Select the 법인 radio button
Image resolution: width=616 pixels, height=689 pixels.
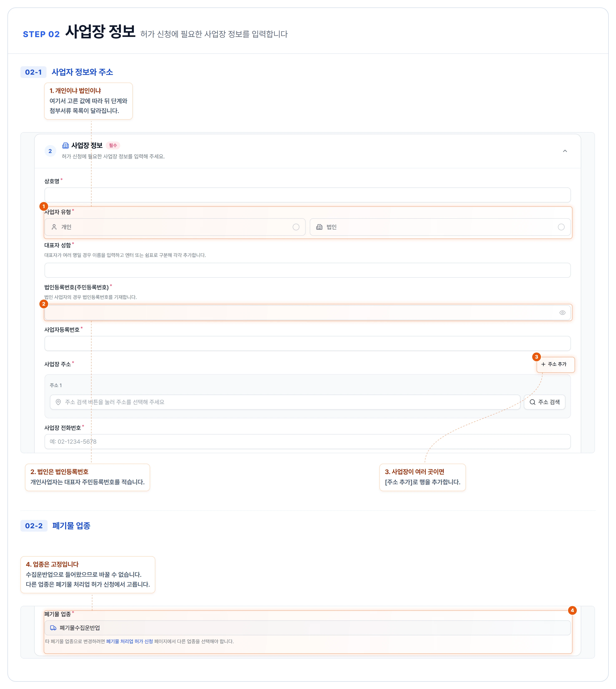[x=561, y=227]
